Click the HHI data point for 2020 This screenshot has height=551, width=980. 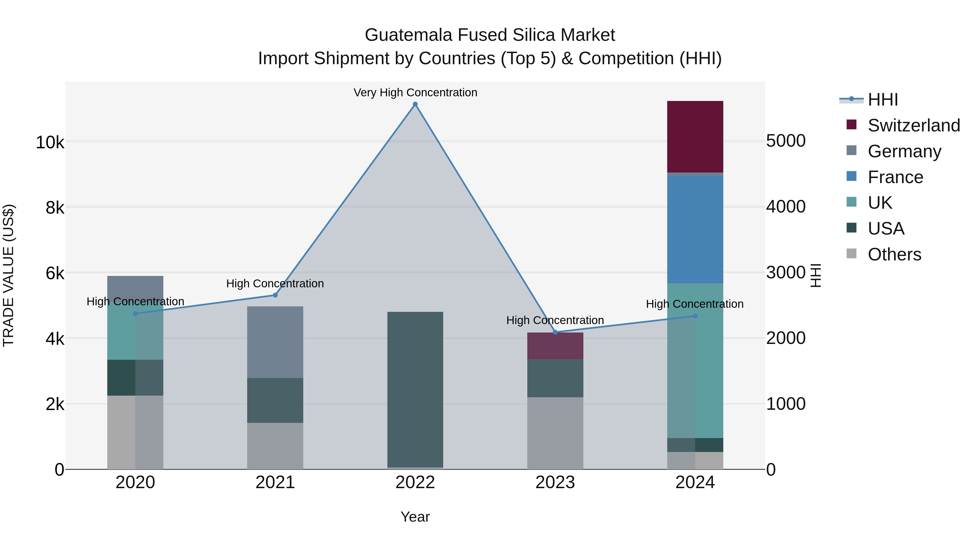[136, 313]
